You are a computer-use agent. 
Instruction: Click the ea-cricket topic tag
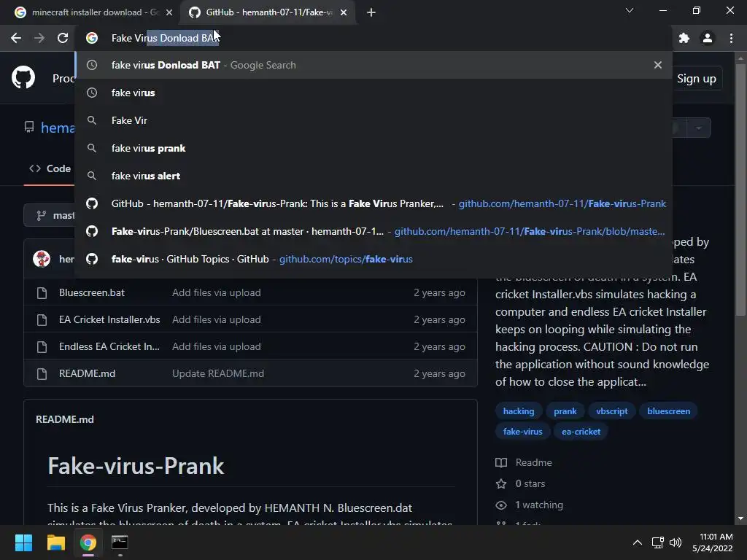click(581, 432)
